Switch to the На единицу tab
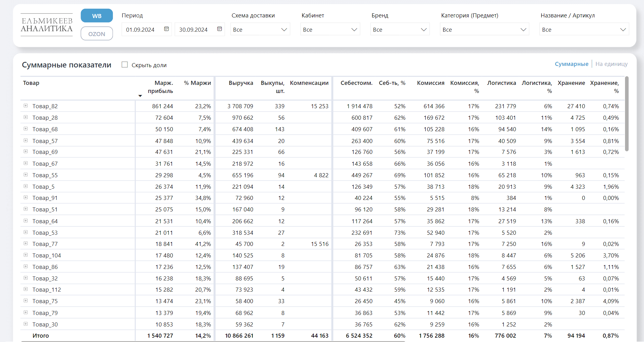The width and height of the screenshot is (644, 342). point(611,64)
